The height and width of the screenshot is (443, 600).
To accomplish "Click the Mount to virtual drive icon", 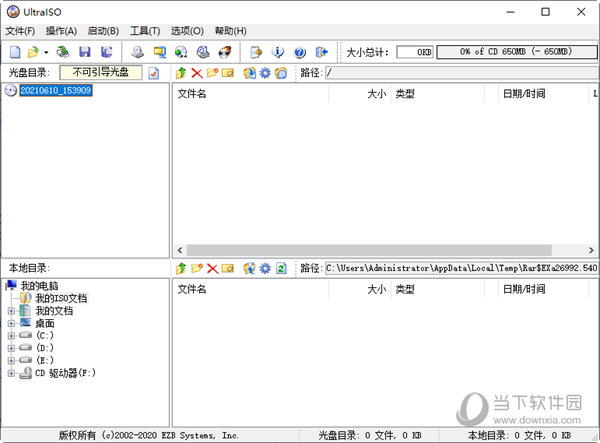I will coord(203,52).
